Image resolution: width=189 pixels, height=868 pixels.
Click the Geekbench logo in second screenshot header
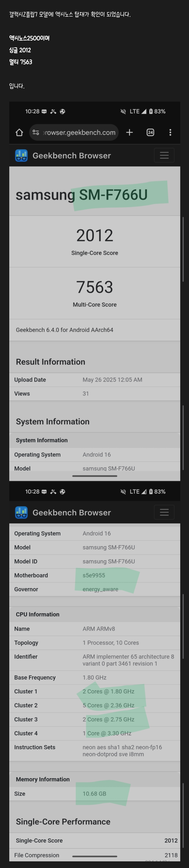[x=21, y=512]
